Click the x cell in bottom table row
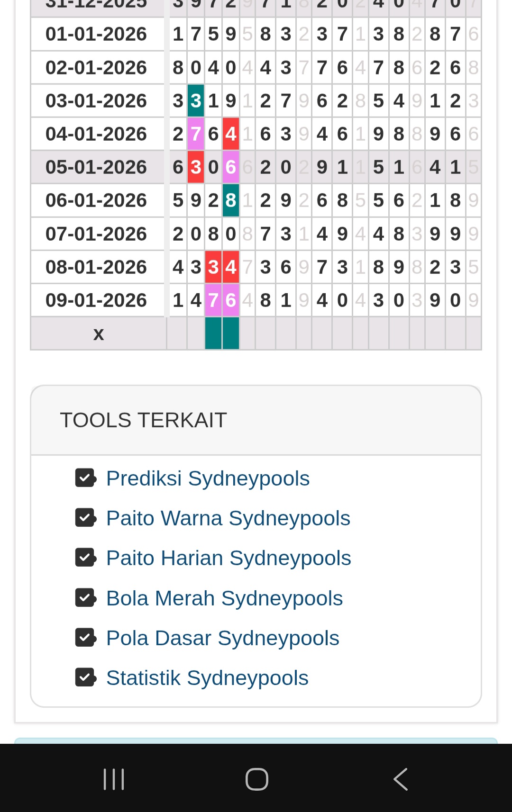This screenshot has height=812, width=512. point(99,334)
